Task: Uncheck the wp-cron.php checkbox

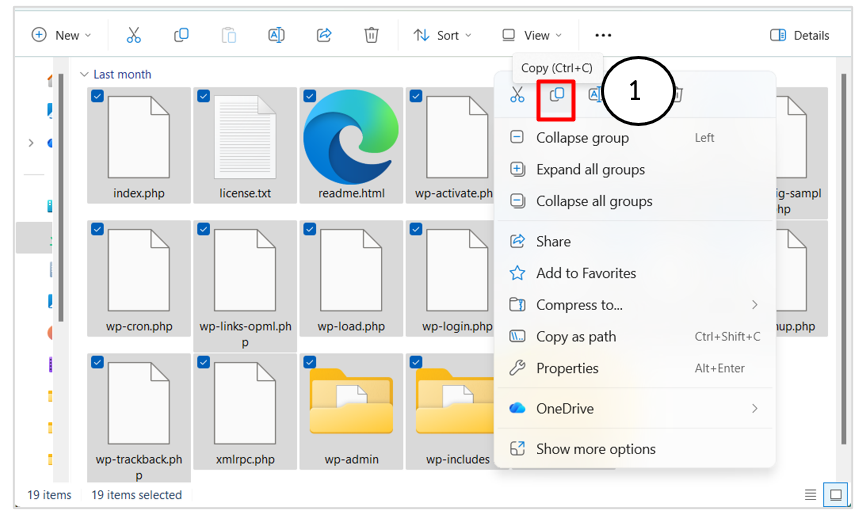Action: (97, 229)
